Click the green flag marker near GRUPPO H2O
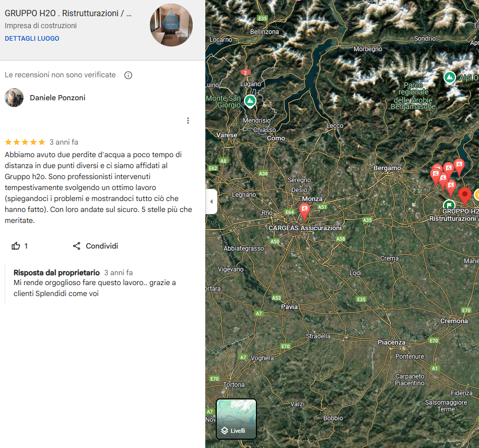The image size is (479, 448). coord(449,205)
